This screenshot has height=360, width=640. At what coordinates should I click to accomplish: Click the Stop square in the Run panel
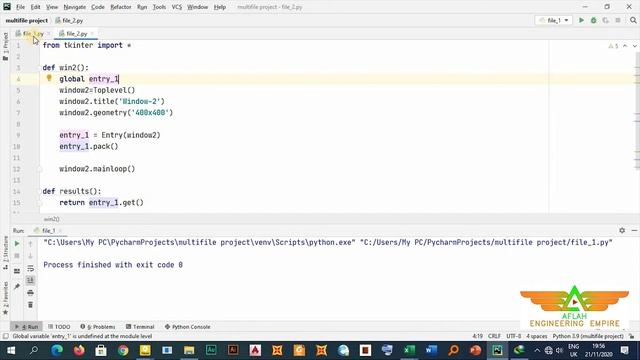tap(17, 256)
